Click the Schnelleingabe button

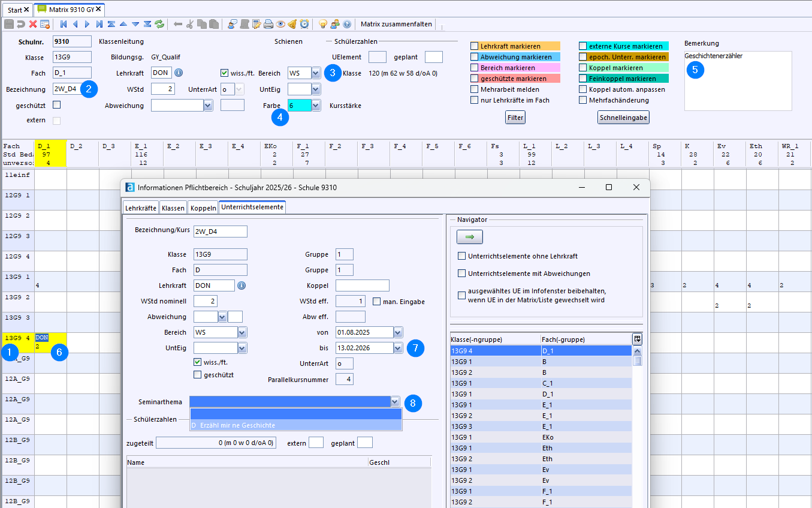tap(623, 118)
